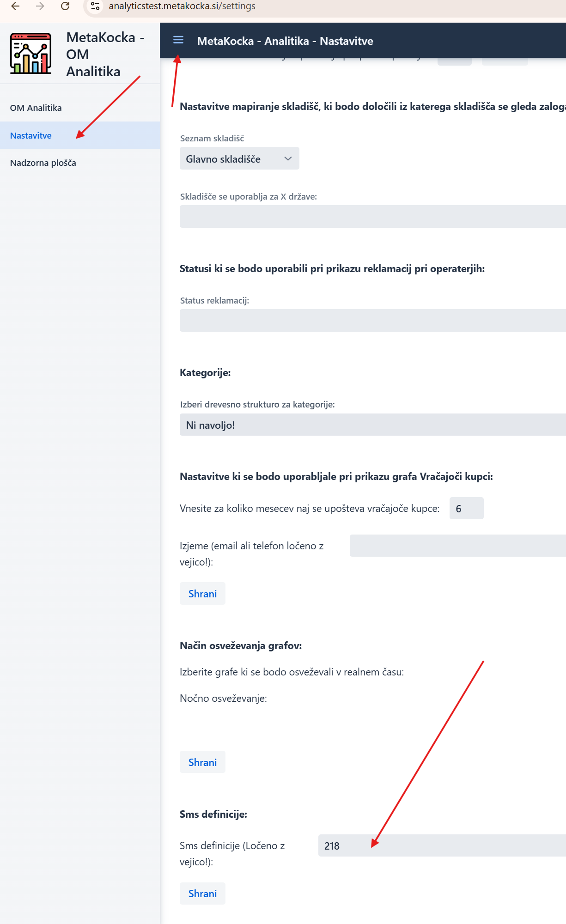Click the Seznam skladišč label
The width and height of the screenshot is (566, 924).
[x=212, y=138]
